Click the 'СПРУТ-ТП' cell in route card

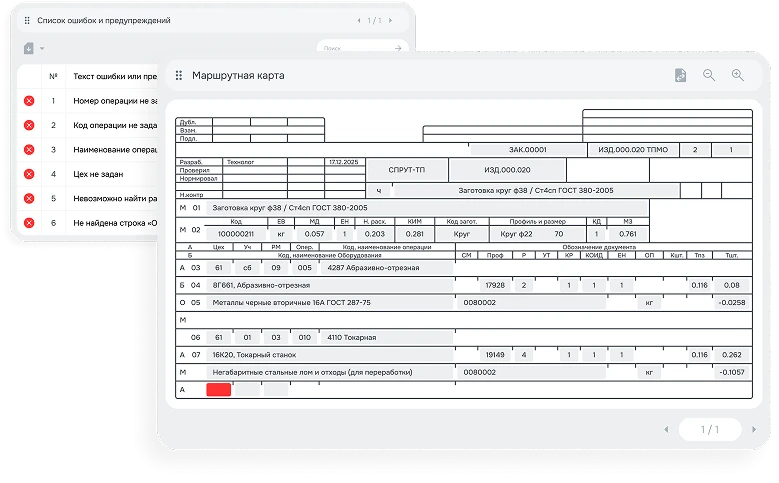[x=405, y=170]
